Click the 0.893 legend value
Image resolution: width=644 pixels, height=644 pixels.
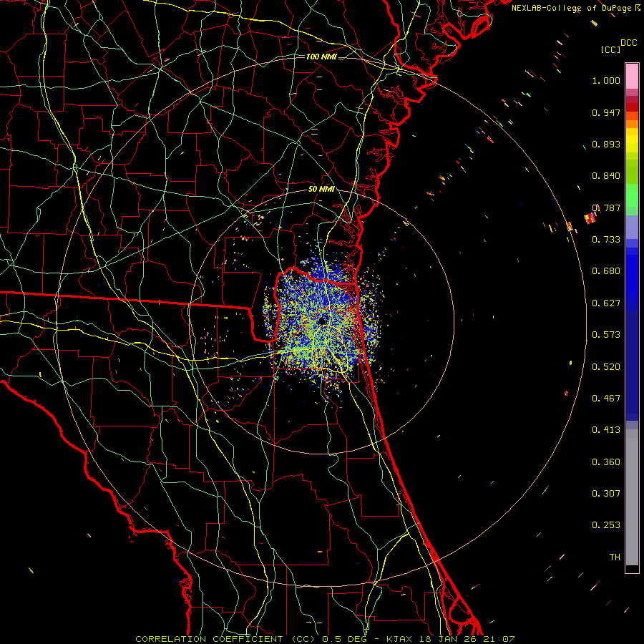(606, 144)
